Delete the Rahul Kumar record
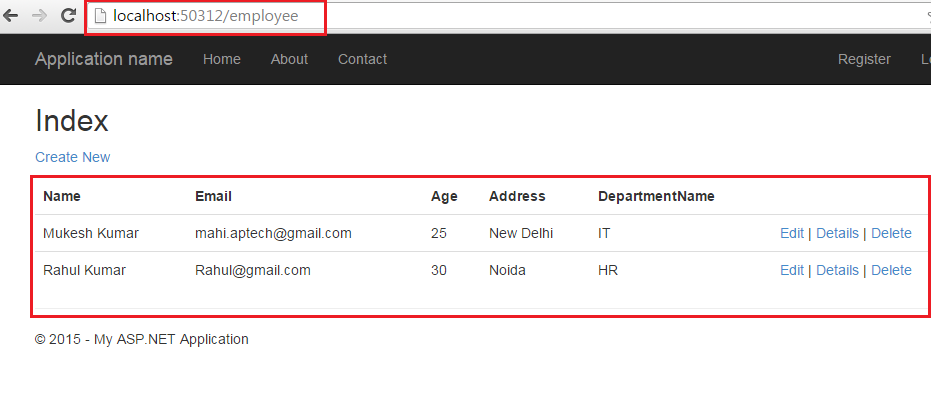 [891, 270]
